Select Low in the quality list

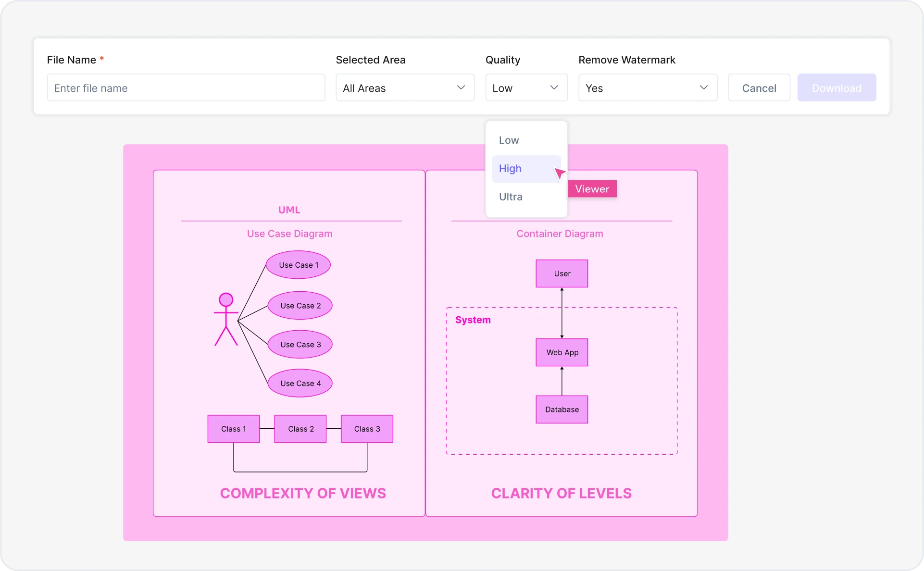tap(509, 140)
